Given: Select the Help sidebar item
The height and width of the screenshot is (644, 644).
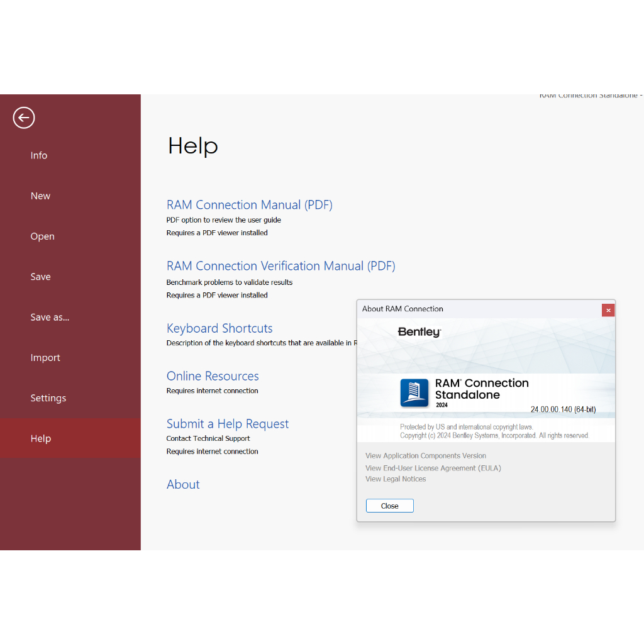Looking at the screenshot, I should (40, 438).
